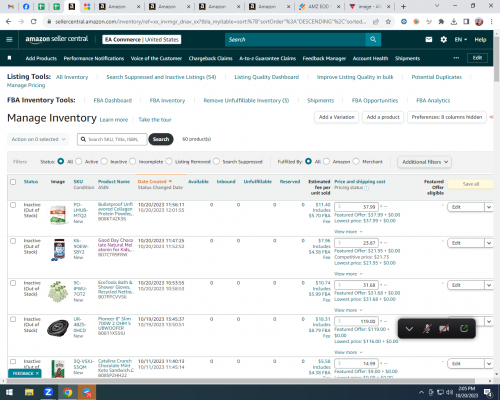
Task: Open the Windows Start menu
Action: point(9,392)
